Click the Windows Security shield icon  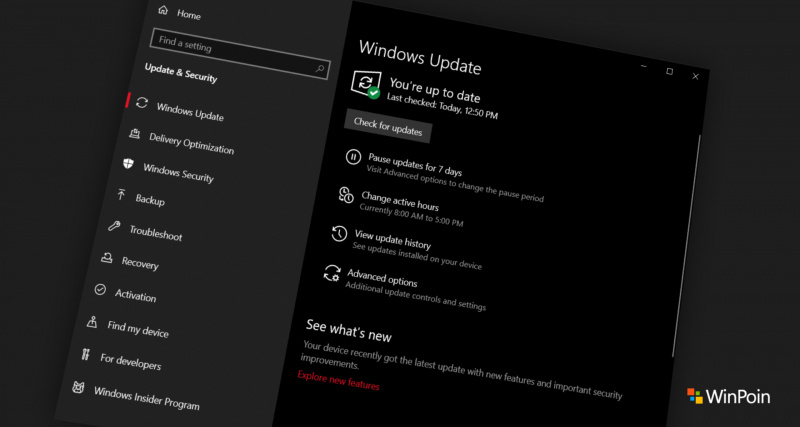coord(128,164)
